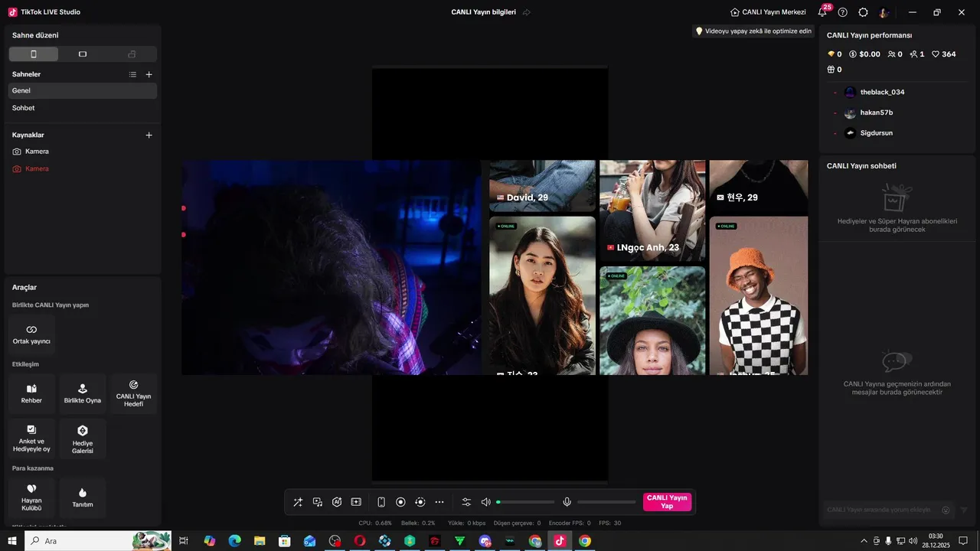This screenshot has width=980, height=551.
Task: Click the CANLI Yayın Yap button
Action: coord(667,502)
